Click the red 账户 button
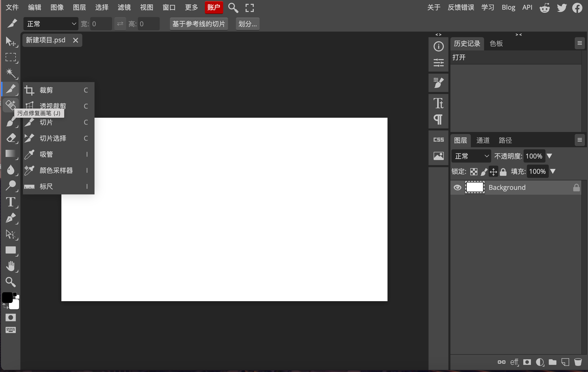The height and width of the screenshot is (372, 588). click(214, 7)
